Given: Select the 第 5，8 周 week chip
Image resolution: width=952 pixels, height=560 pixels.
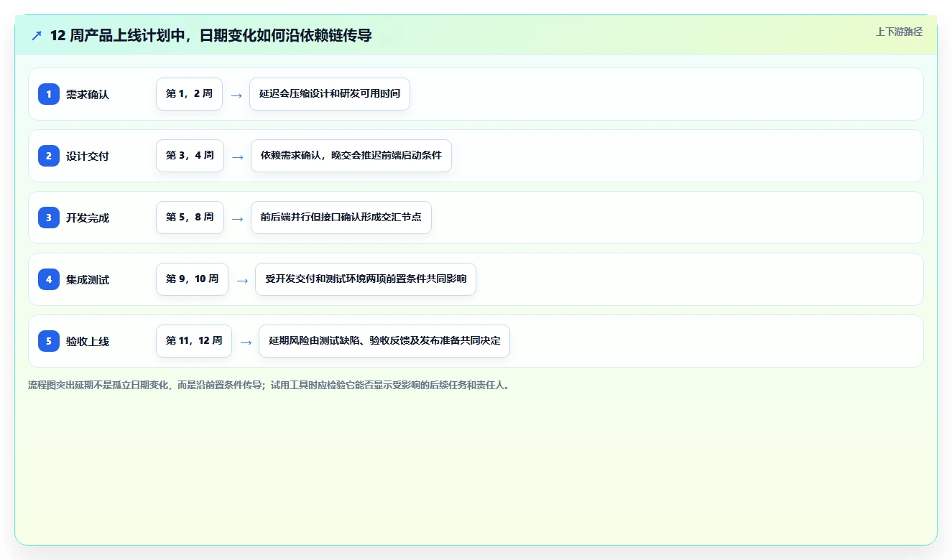Looking at the screenshot, I should pyautogui.click(x=190, y=218).
